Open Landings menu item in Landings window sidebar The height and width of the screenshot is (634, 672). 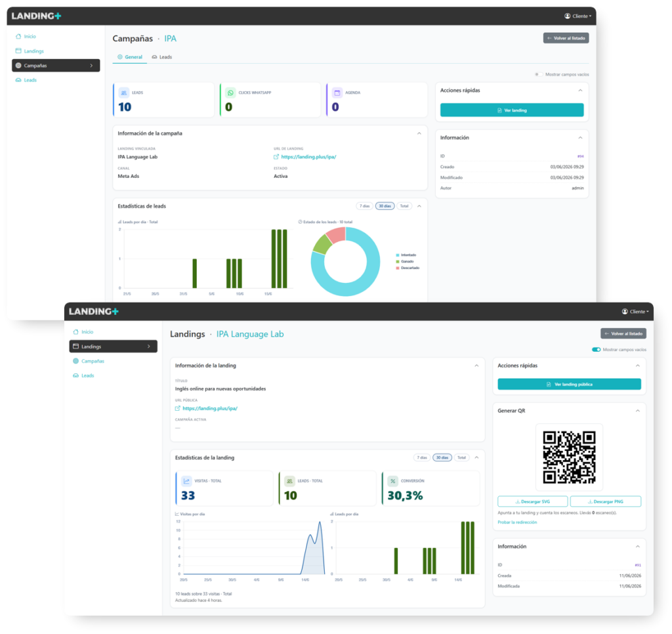coord(113,347)
